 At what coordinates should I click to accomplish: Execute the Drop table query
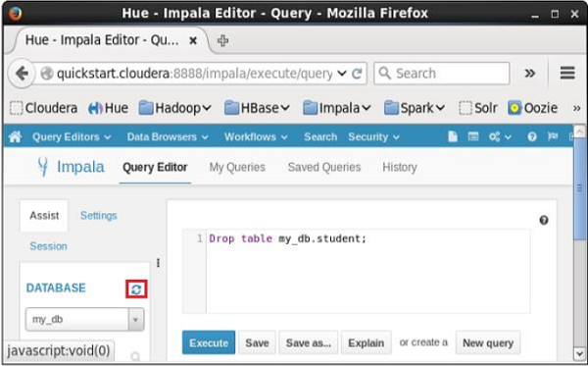209,342
